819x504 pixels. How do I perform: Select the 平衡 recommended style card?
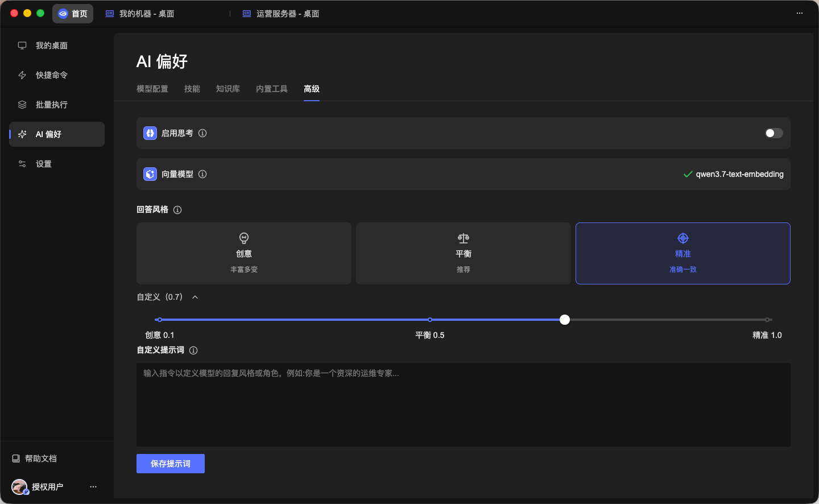(464, 253)
